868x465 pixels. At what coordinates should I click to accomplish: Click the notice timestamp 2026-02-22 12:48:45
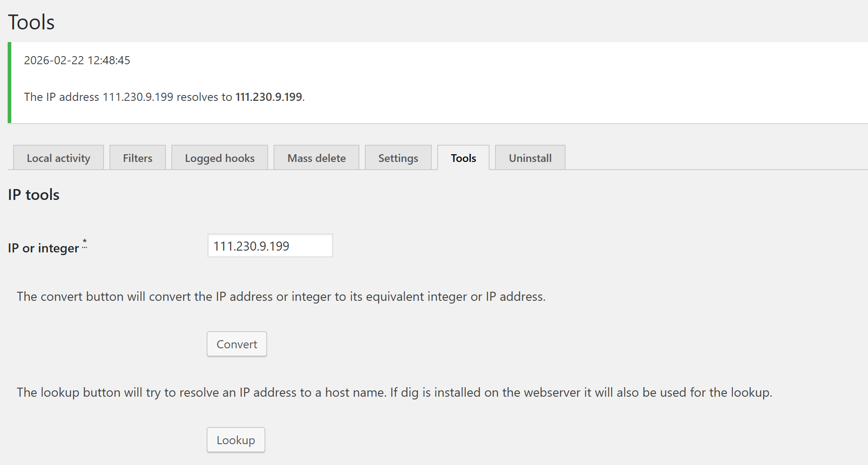point(77,60)
